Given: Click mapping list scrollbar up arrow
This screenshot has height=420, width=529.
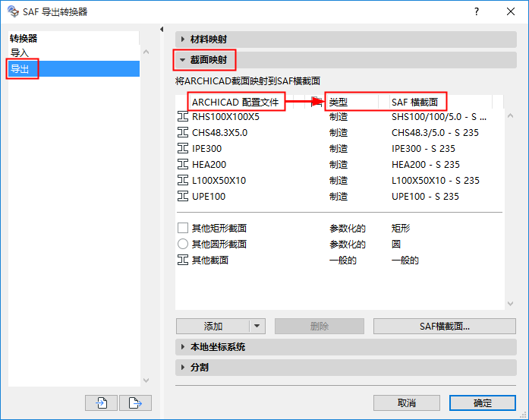Looking at the screenshot, I should (511, 115).
